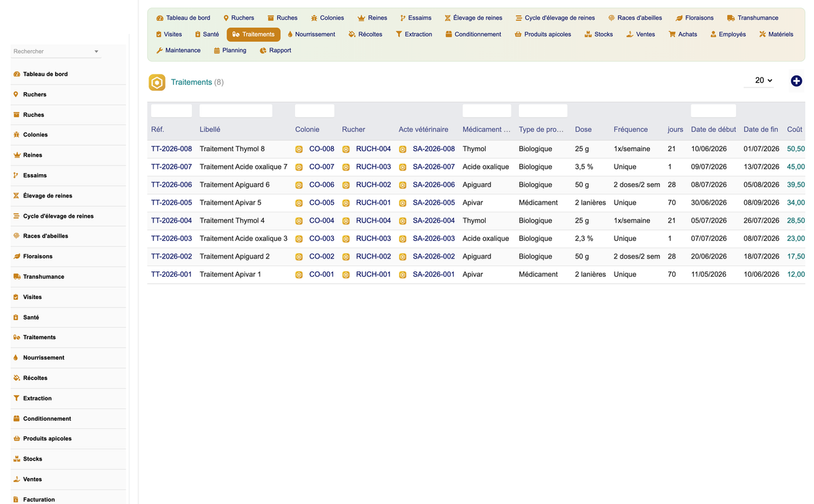The height and width of the screenshot is (504, 814).
Task: Open sidebar Conditionnement item
Action: coord(68,419)
